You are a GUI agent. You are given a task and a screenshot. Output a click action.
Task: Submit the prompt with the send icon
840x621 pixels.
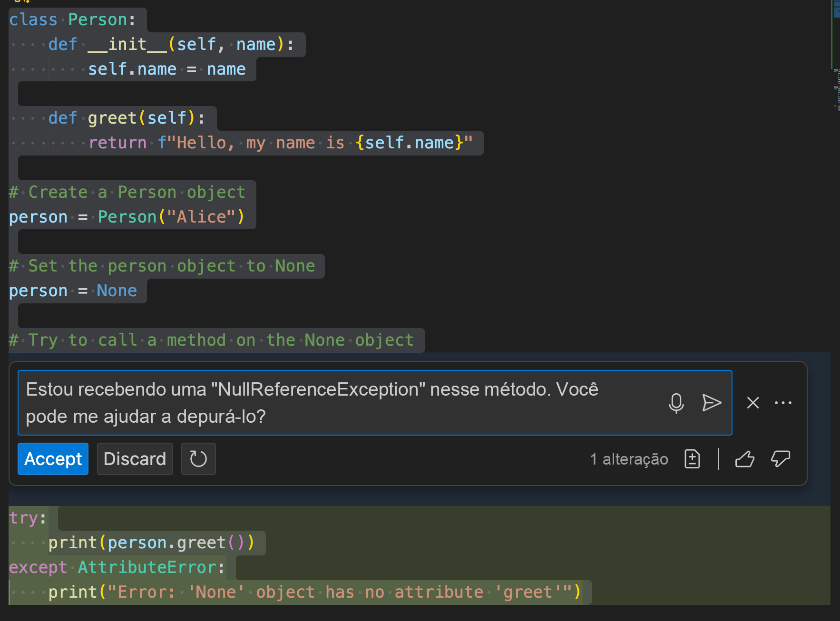coord(712,403)
